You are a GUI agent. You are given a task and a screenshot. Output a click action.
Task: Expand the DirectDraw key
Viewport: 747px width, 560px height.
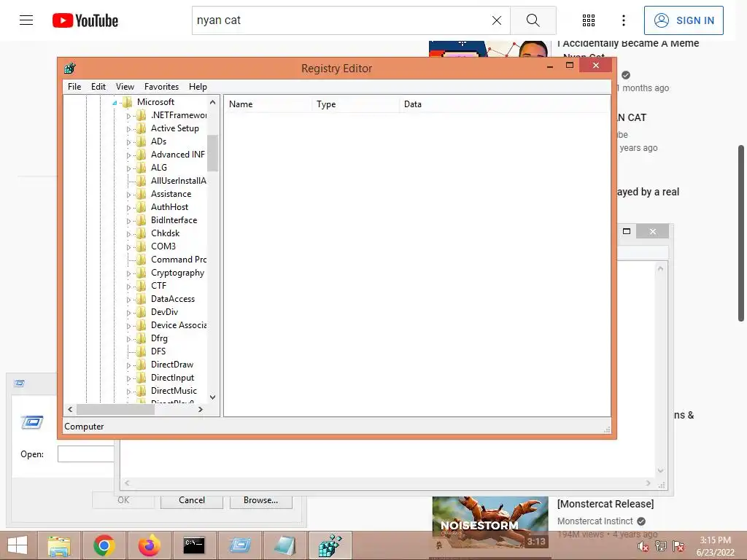(x=128, y=365)
